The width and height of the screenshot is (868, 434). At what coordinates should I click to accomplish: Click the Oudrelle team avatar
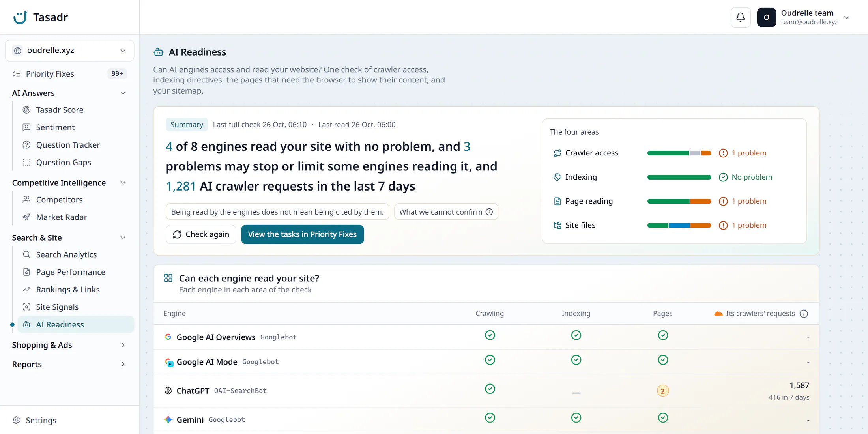coord(766,17)
